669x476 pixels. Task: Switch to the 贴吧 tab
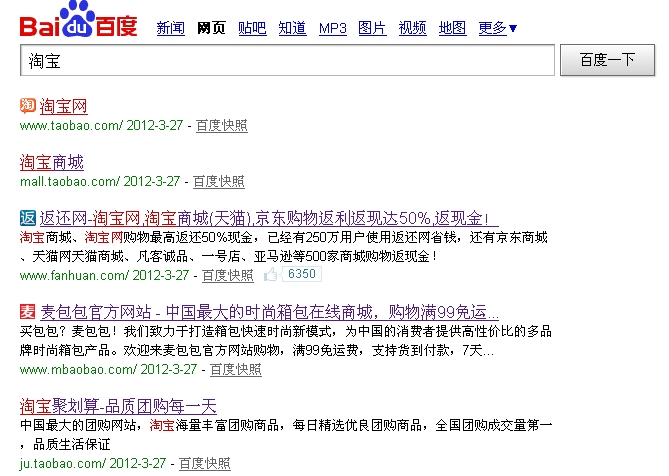point(252,28)
